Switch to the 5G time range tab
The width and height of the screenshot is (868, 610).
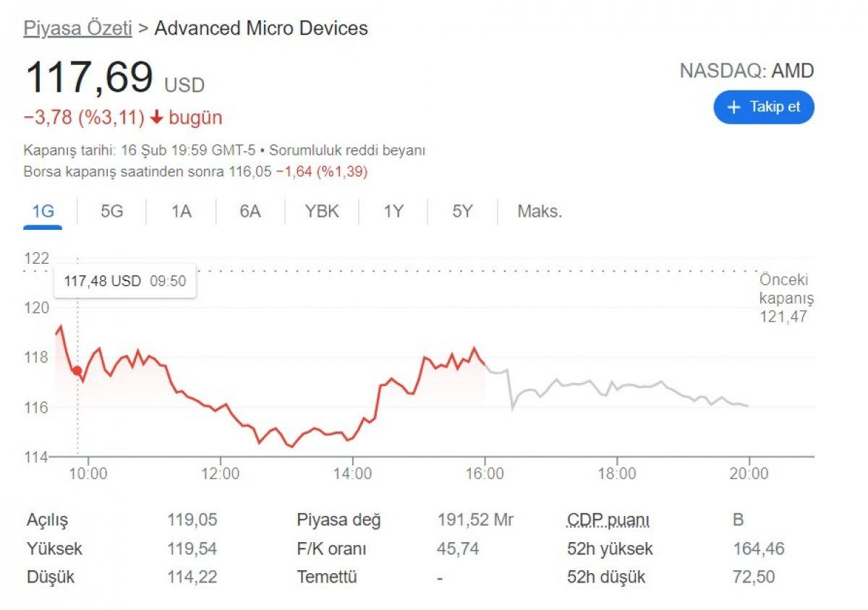click(x=111, y=211)
